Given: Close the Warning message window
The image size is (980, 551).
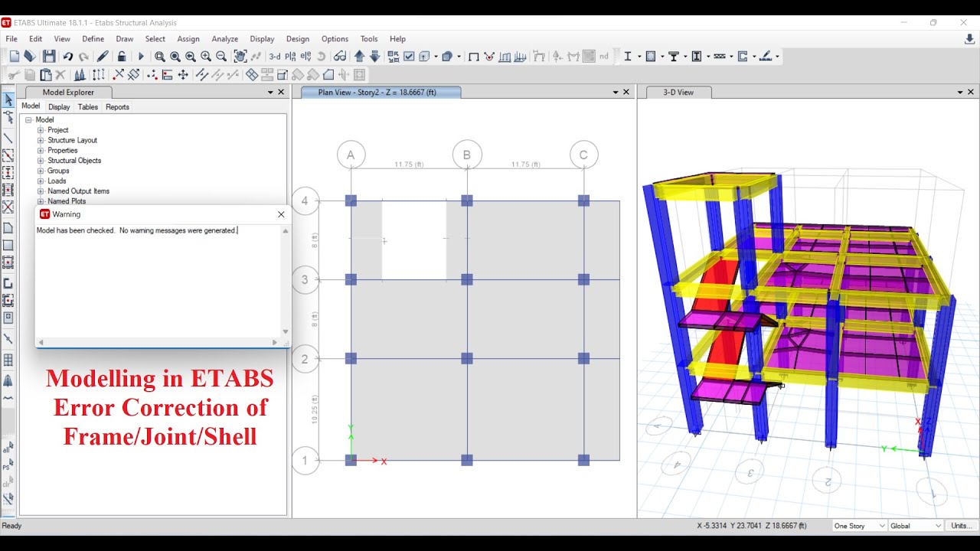Looking at the screenshot, I should pos(281,214).
